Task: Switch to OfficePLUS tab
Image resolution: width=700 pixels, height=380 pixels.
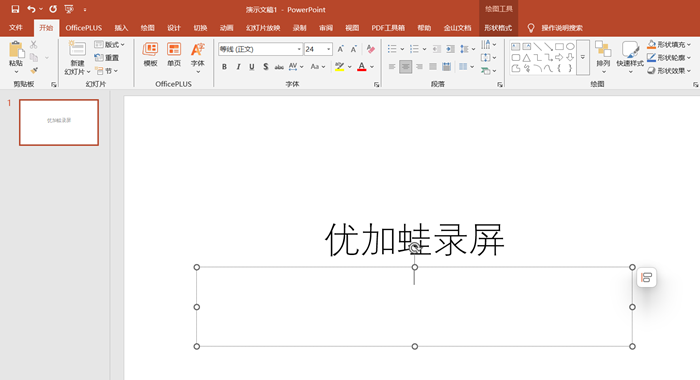Action: pos(83,28)
